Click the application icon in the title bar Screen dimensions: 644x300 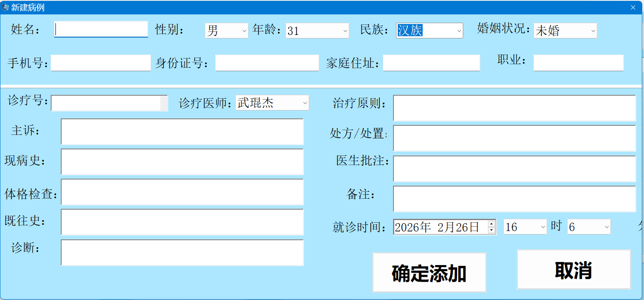[x=6, y=7]
